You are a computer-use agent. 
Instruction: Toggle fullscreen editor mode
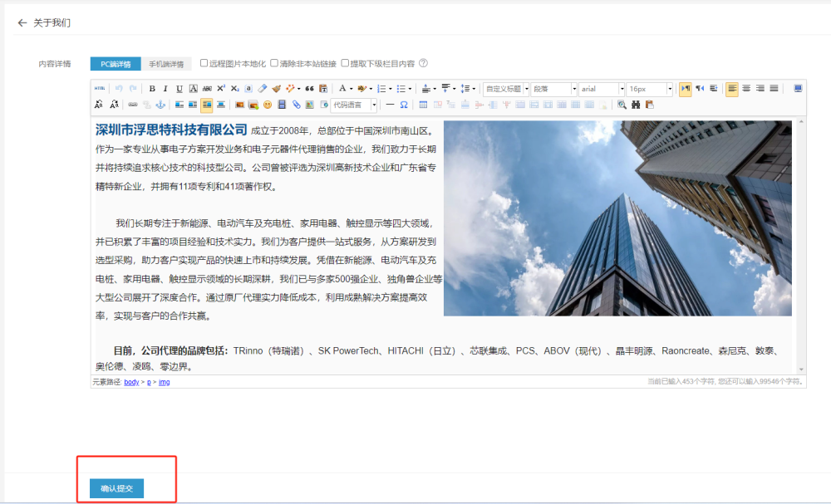[x=798, y=88]
